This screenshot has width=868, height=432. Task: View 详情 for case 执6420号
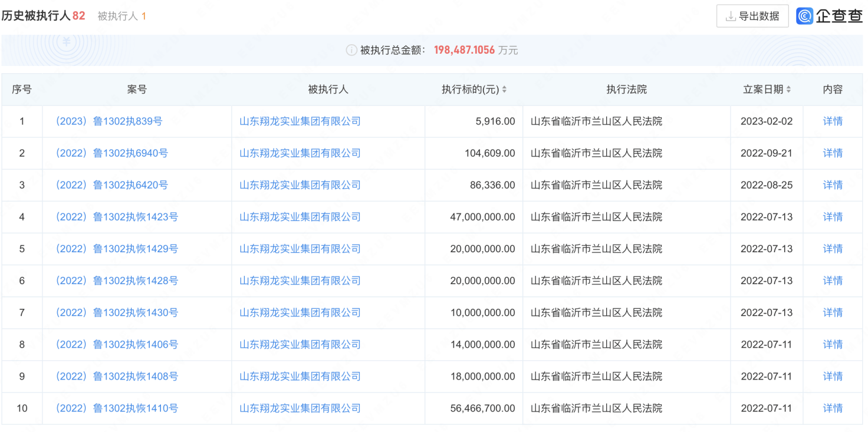(x=833, y=185)
